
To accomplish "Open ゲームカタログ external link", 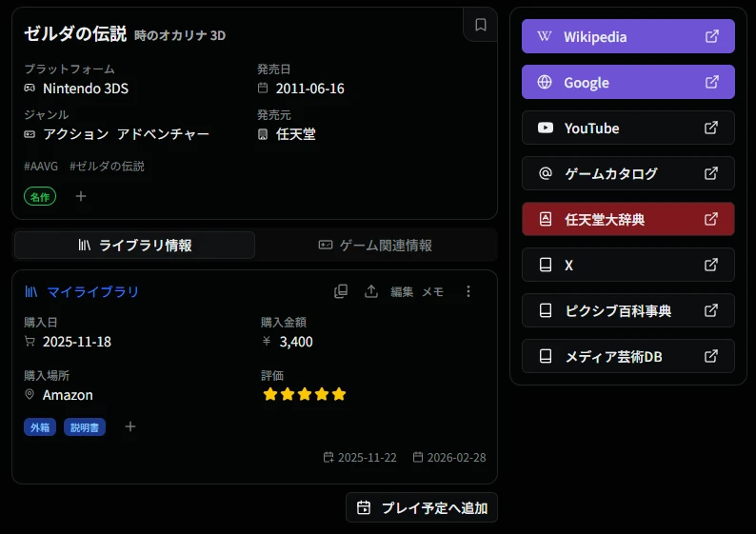I will (627, 173).
